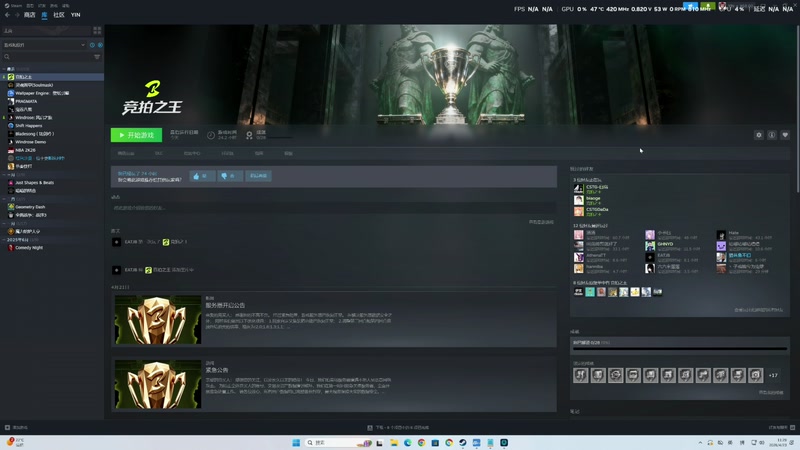This screenshot has height=450, width=800.
Task: Open Chrome from the taskbar
Action: pos(421,442)
